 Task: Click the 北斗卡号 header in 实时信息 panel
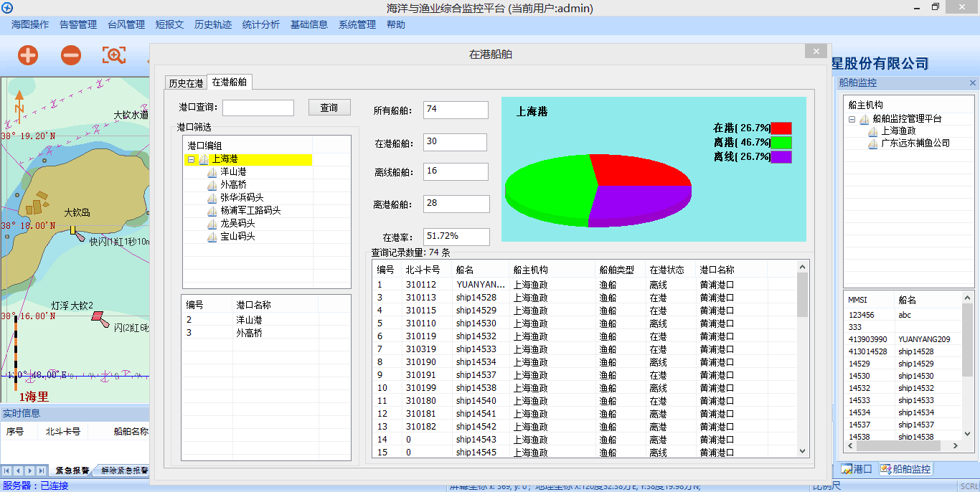[x=63, y=432]
